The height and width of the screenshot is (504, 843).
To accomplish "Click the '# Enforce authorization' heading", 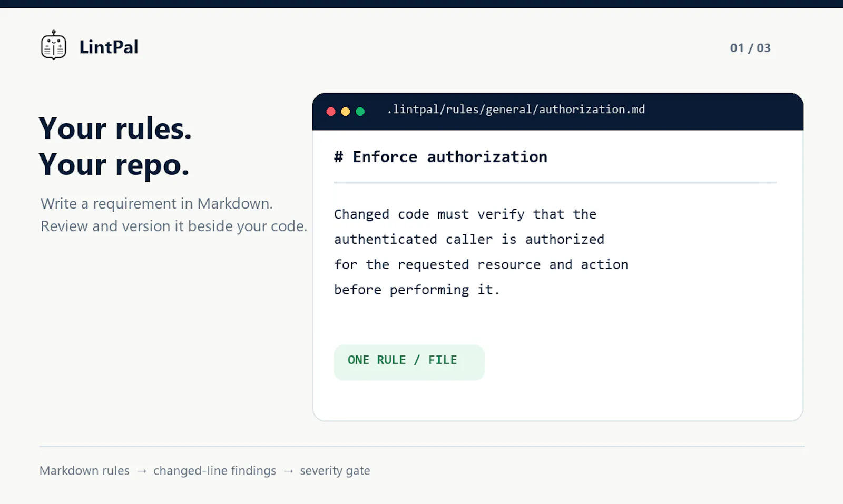I will [440, 157].
